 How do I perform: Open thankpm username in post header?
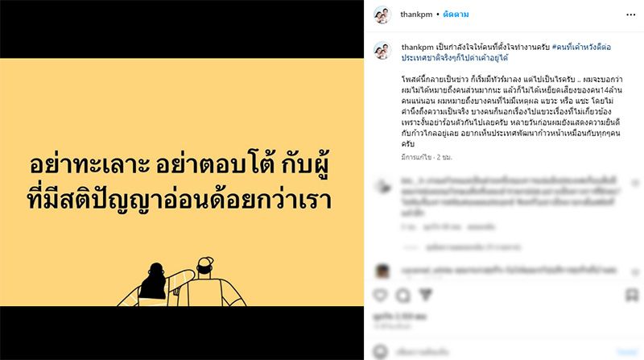click(x=416, y=14)
